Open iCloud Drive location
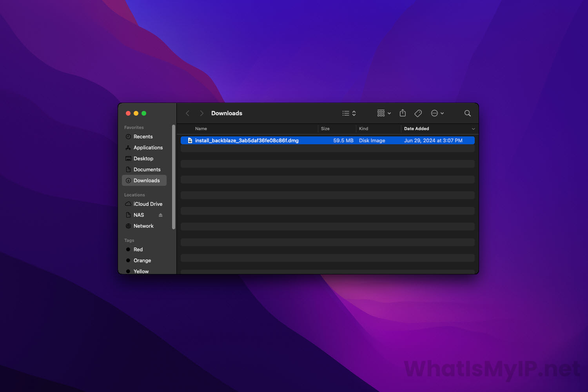This screenshot has height=392, width=588. point(147,204)
